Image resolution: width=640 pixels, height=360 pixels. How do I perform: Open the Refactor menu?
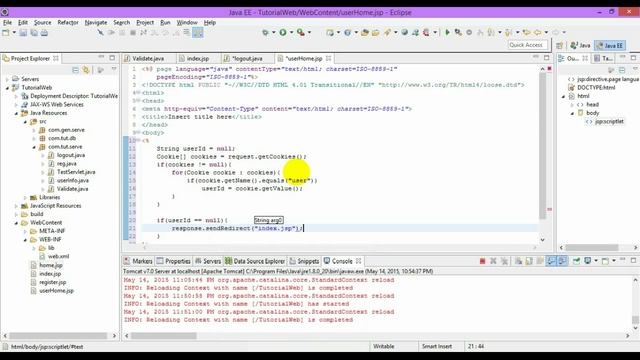point(68,22)
